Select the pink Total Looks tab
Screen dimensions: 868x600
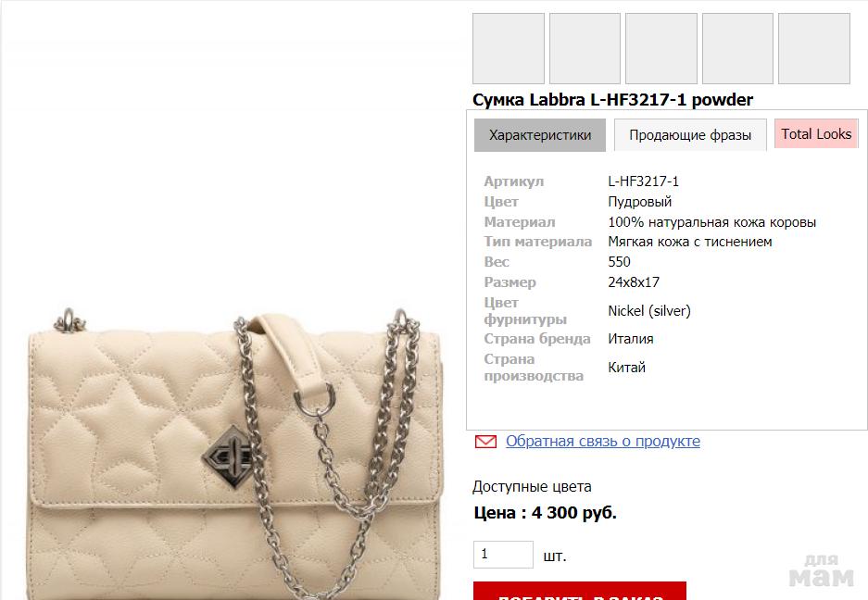(816, 134)
